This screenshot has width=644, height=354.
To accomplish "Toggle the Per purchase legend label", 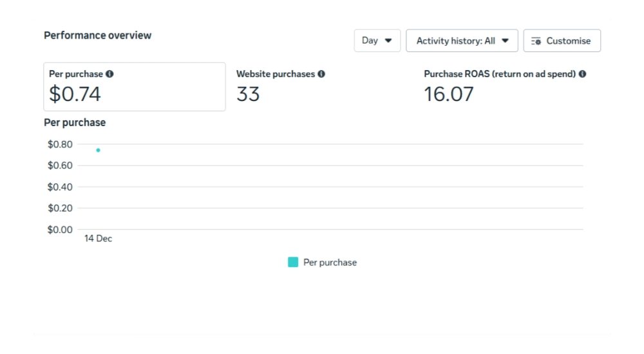I will [x=330, y=263].
